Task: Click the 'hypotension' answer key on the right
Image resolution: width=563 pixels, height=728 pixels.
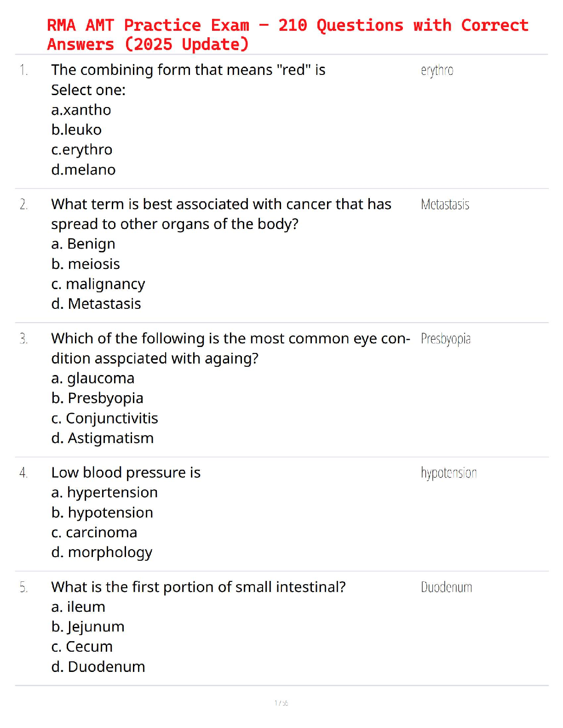Action: coord(448,473)
